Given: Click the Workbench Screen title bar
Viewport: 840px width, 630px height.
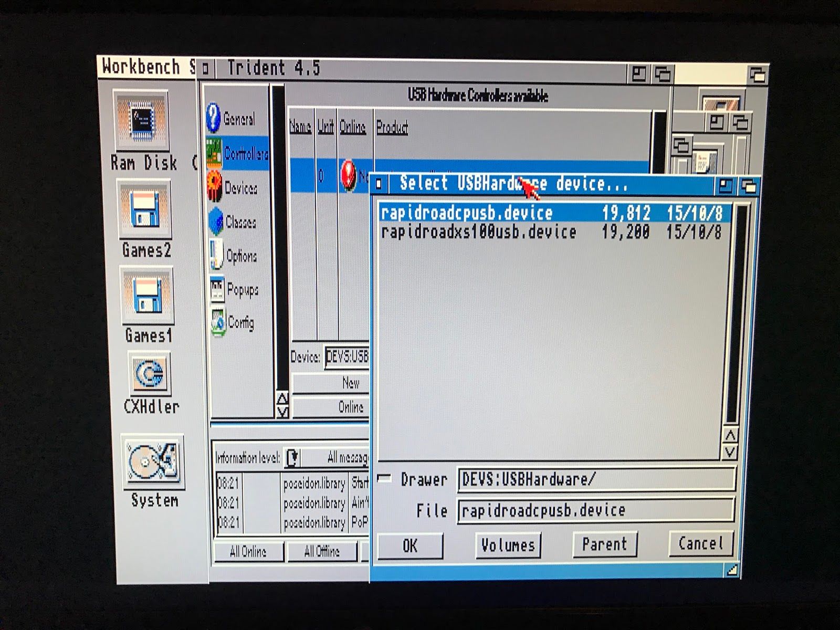Looking at the screenshot, I should (148, 67).
